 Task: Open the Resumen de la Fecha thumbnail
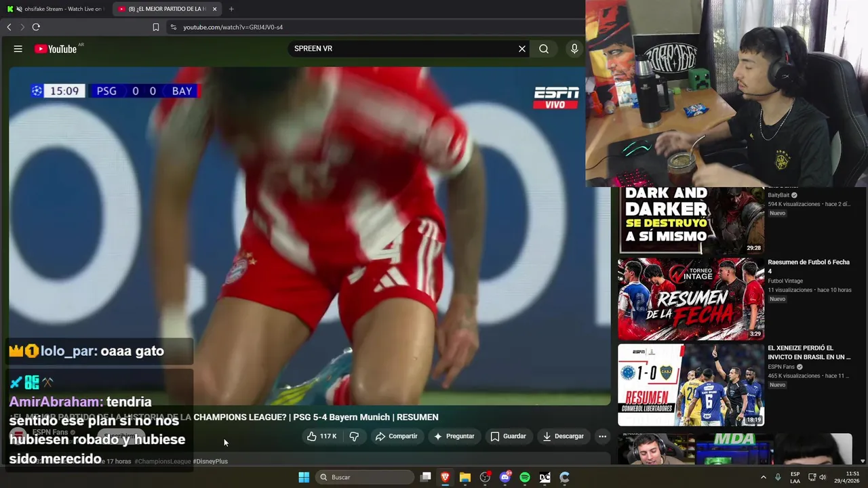click(x=691, y=299)
